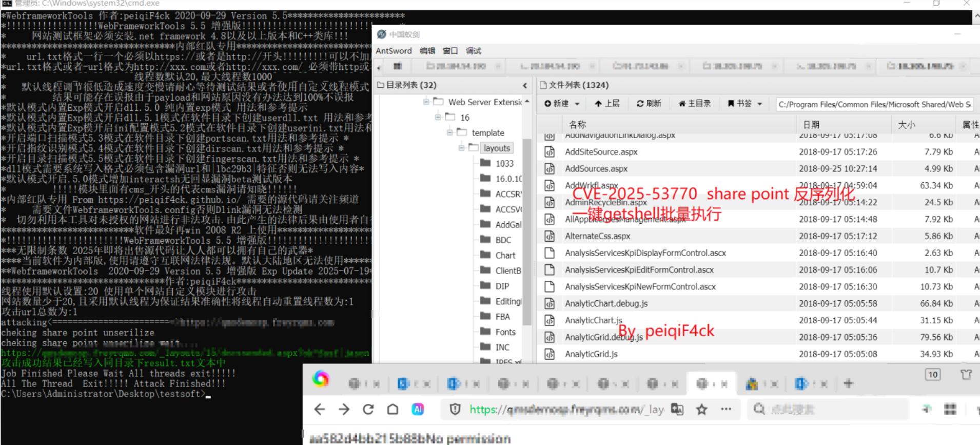Open the three-dots more menu in address bar

(726, 409)
